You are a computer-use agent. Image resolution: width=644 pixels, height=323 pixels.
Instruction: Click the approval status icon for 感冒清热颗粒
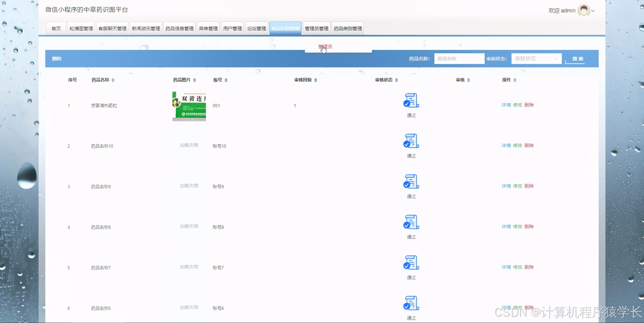(411, 100)
